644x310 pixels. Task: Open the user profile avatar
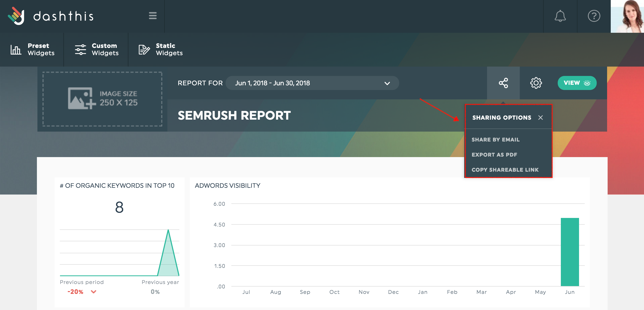point(627,16)
